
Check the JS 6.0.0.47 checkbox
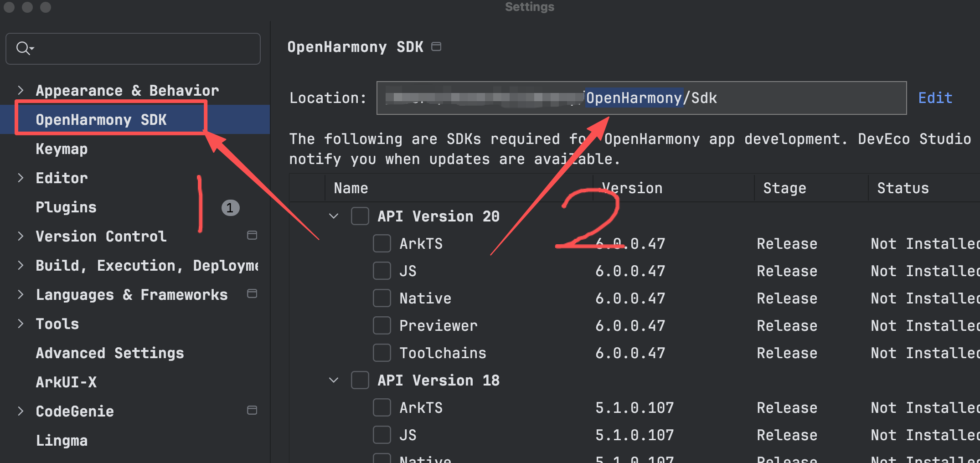(x=382, y=271)
